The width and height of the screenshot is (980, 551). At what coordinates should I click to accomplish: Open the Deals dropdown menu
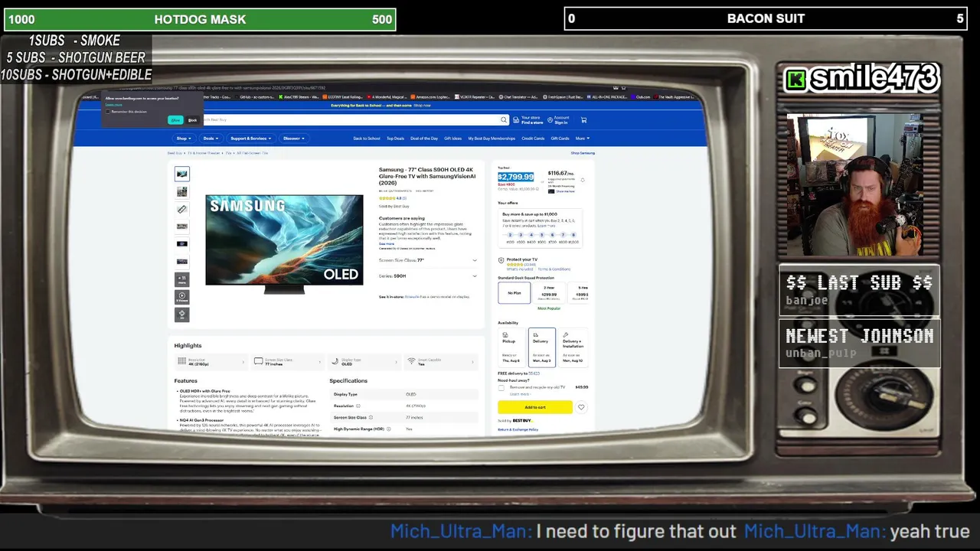click(x=211, y=139)
